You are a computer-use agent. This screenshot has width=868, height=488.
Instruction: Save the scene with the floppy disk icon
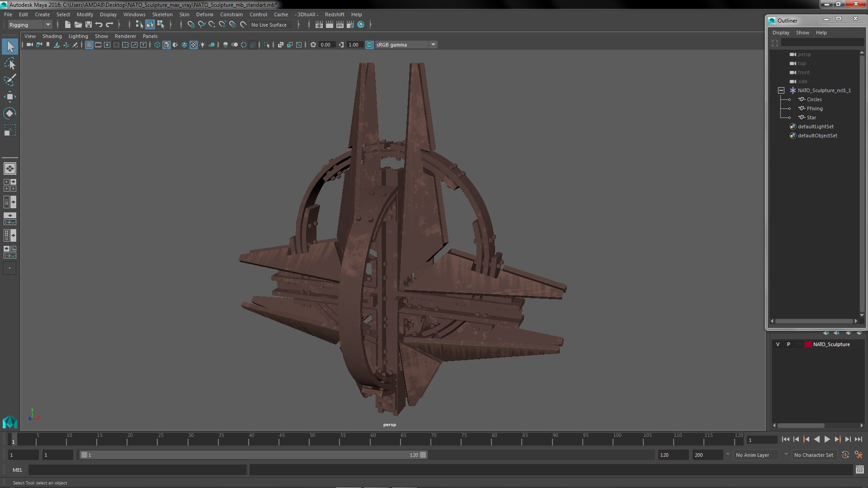click(x=89, y=25)
